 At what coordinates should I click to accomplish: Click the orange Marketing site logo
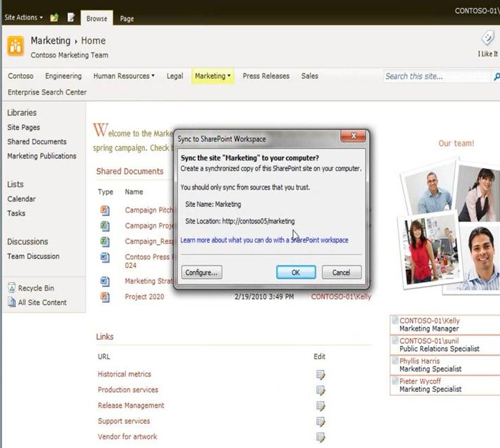[15, 46]
